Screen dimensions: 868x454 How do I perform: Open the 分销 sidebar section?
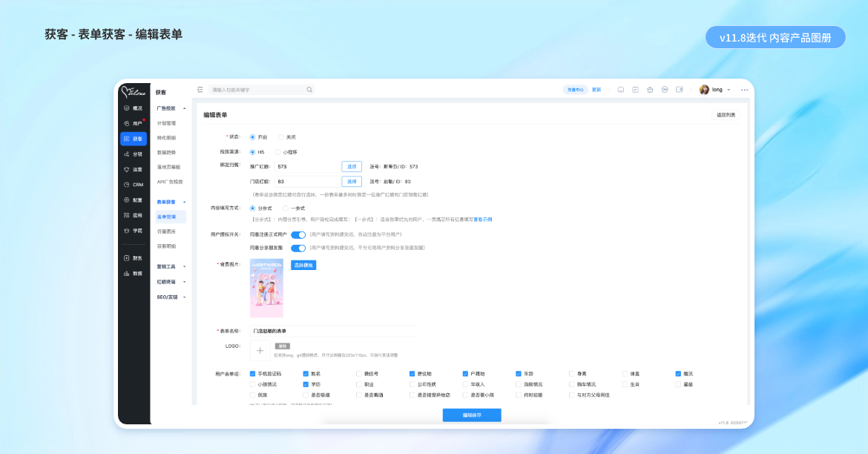[x=134, y=154]
